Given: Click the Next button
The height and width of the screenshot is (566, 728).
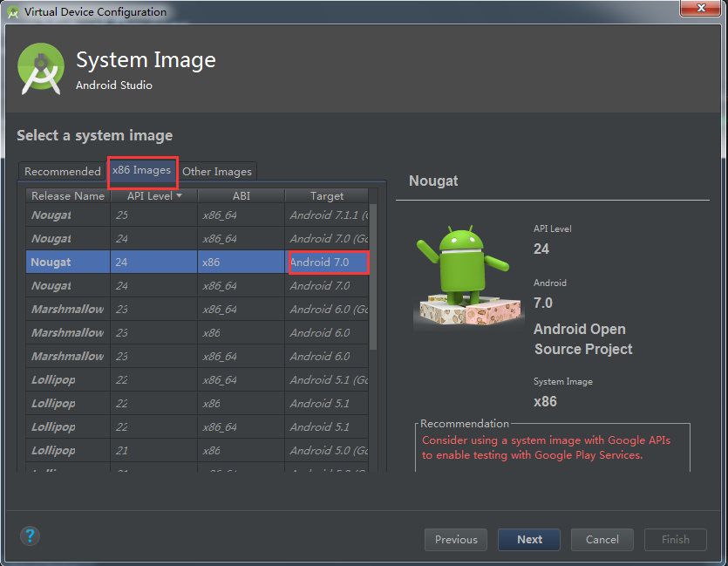Looking at the screenshot, I should coord(529,540).
